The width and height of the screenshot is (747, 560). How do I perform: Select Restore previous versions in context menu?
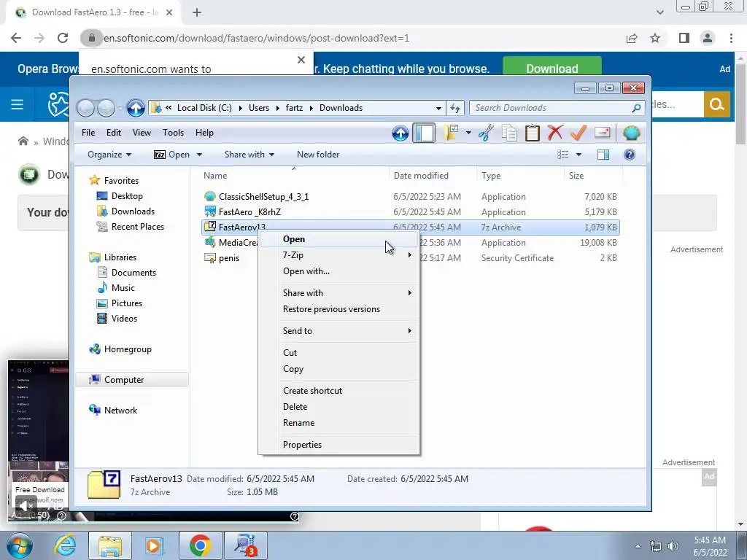pos(339,309)
